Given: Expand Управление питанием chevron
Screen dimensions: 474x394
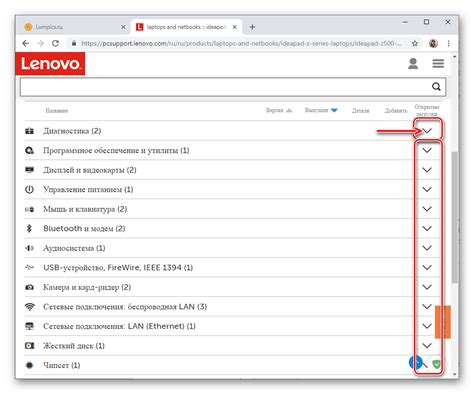Looking at the screenshot, I should click(427, 189).
